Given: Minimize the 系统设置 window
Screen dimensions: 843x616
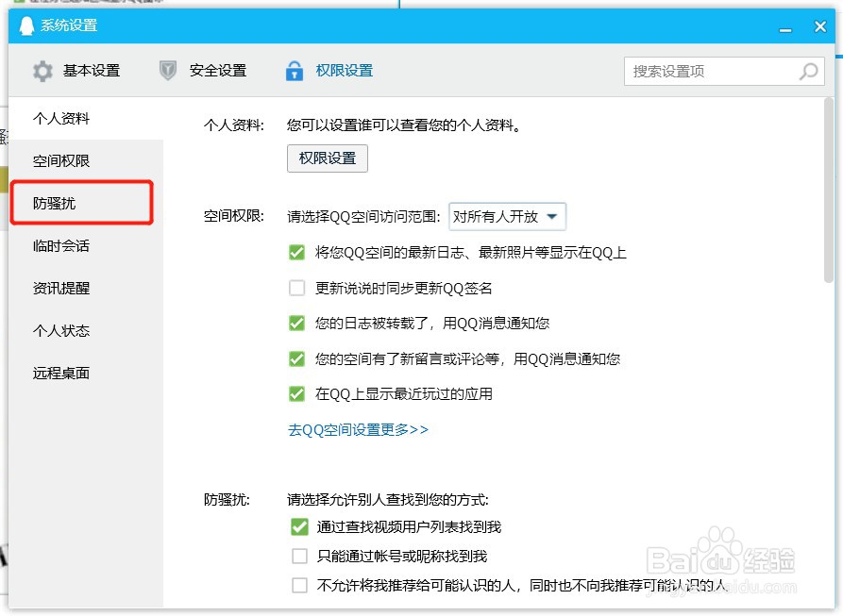Looking at the screenshot, I should click(785, 30).
